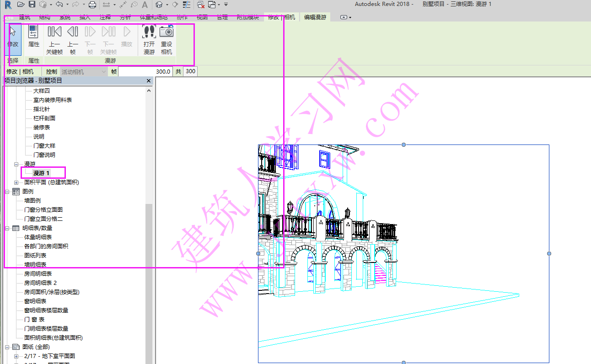Collapse the 漫游 tree node
This screenshot has height=364, width=591.
(x=16, y=164)
